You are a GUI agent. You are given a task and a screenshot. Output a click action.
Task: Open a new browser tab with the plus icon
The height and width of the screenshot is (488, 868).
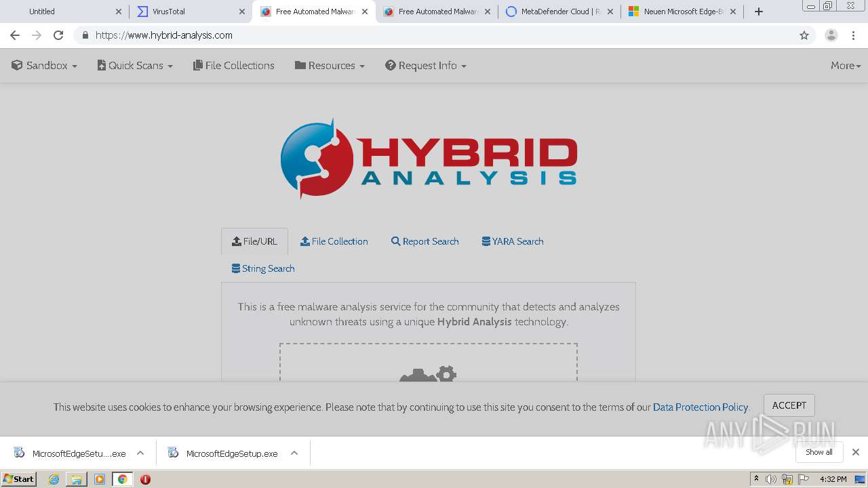[759, 12]
